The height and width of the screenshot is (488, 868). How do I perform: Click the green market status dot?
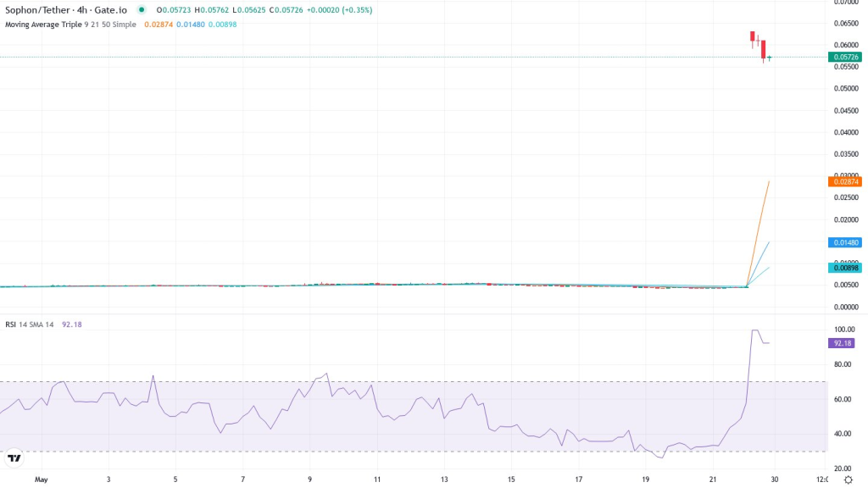pyautogui.click(x=142, y=10)
